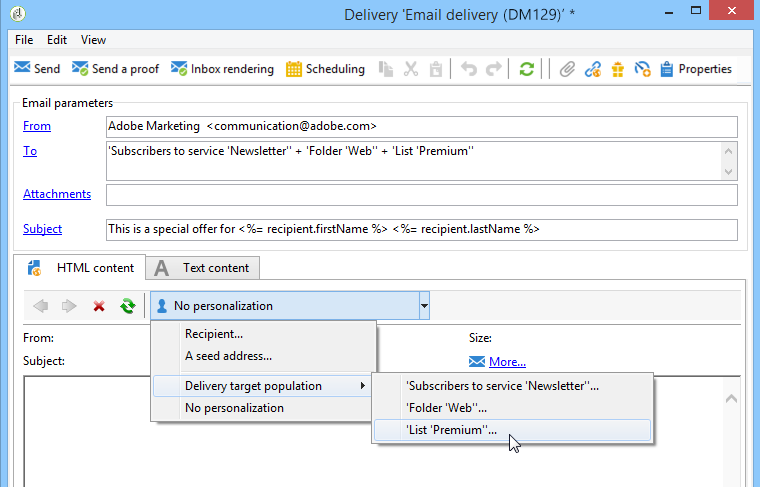Select 'Subscribers to service 'Newsletter'' entry
Image resolution: width=779 pixels, height=502 pixels.
pyautogui.click(x=512, y=386)
